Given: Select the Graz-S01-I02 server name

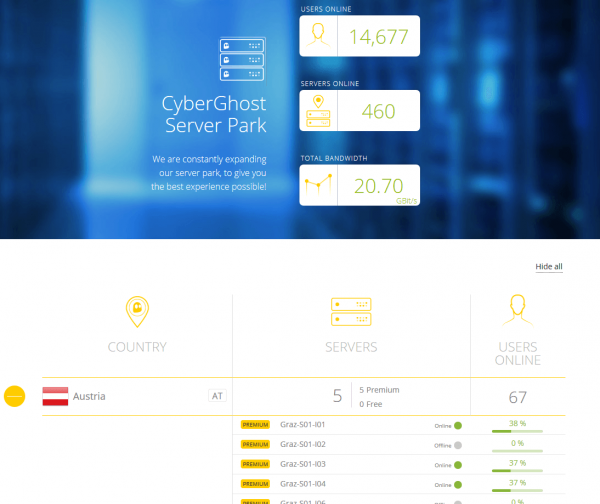Looking at the screenshot, I should click(x=303, y=444).
